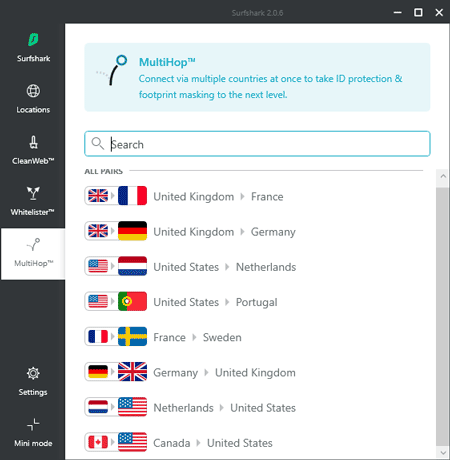Close the Surfshark window

pos(439,13)
